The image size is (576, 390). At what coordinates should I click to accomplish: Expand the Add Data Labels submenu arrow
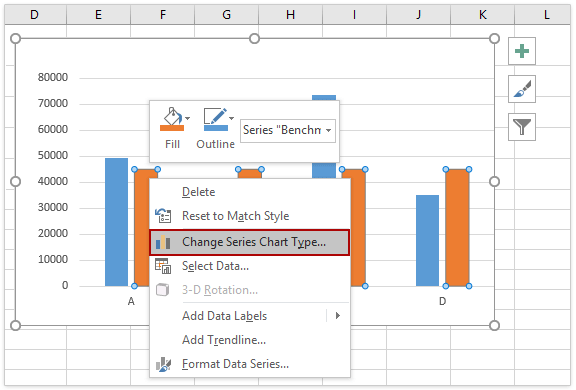[338, 315]
